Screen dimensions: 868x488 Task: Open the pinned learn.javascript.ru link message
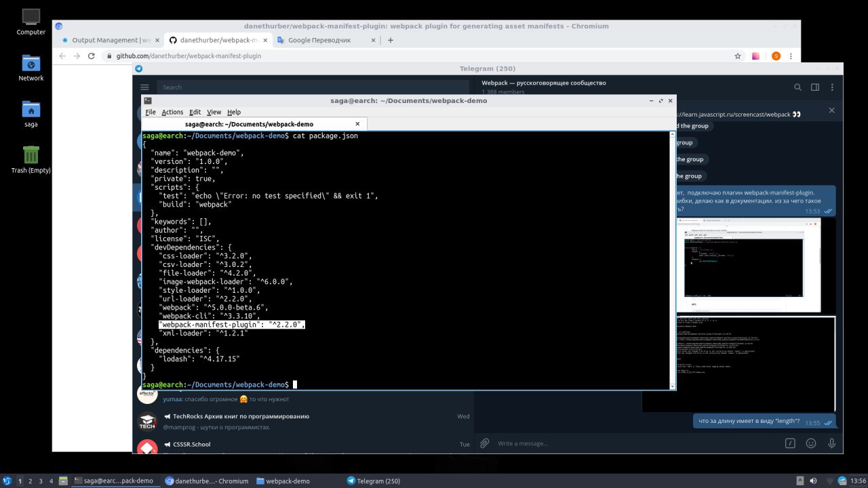click(739, 114)
